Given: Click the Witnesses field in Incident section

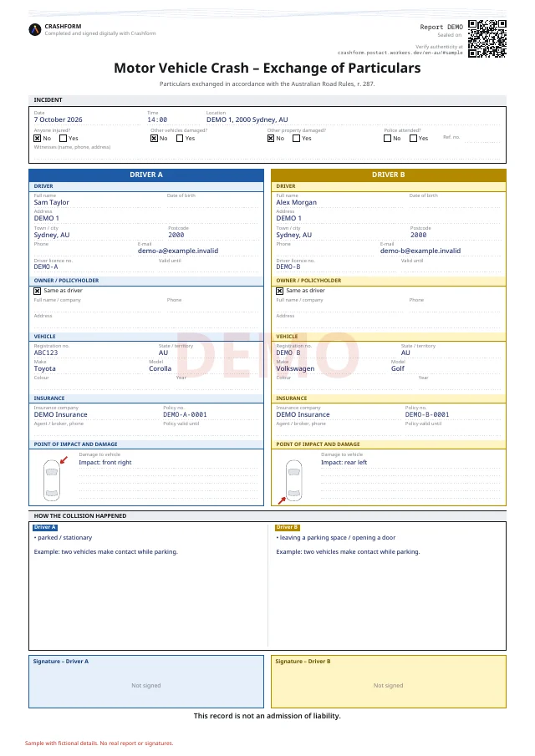Looking at the screenshot, I should pos(267,154).
